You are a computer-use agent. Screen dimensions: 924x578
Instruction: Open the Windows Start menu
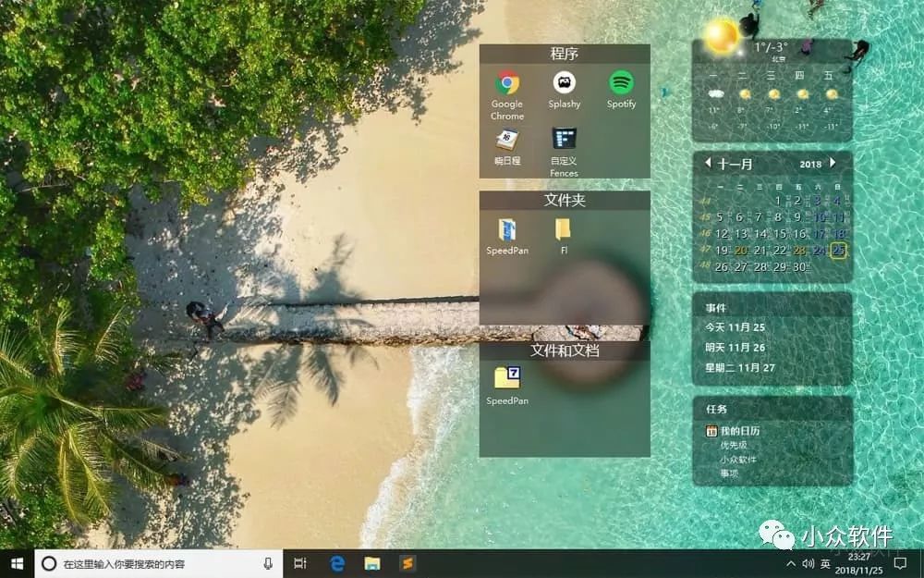(17, 564)
